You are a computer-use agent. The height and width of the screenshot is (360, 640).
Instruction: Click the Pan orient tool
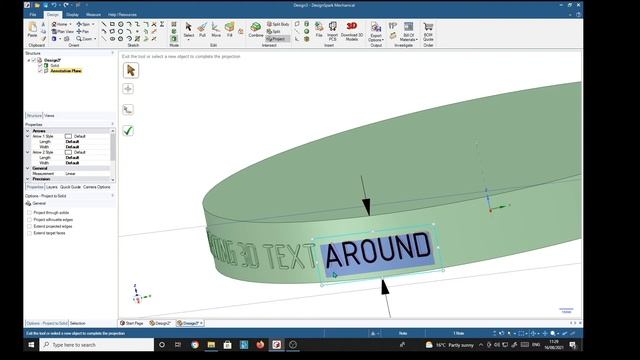point(82,31)
